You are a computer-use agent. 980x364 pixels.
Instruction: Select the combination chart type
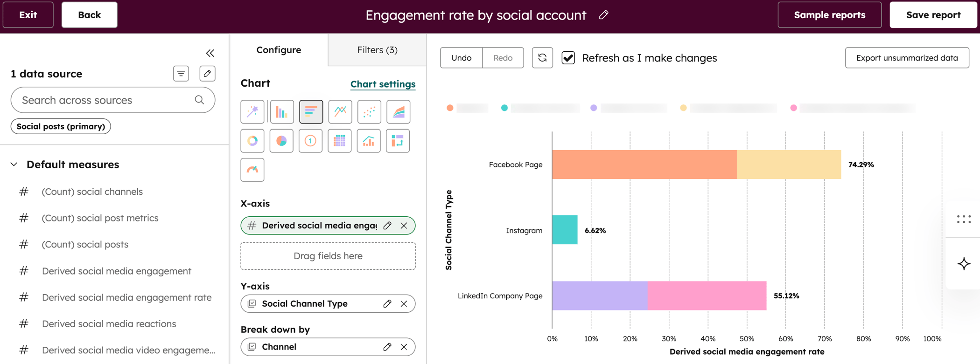[x=369, y=141]
